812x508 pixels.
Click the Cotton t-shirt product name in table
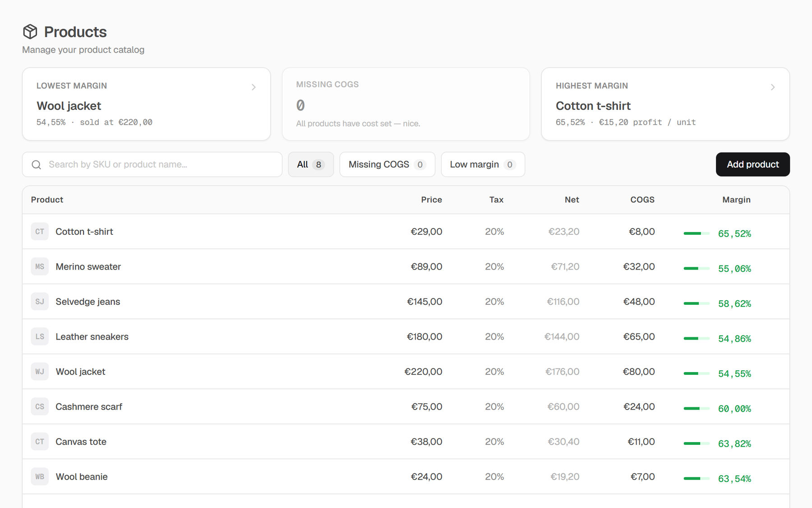pyautogui.click(x=84, y=232)
